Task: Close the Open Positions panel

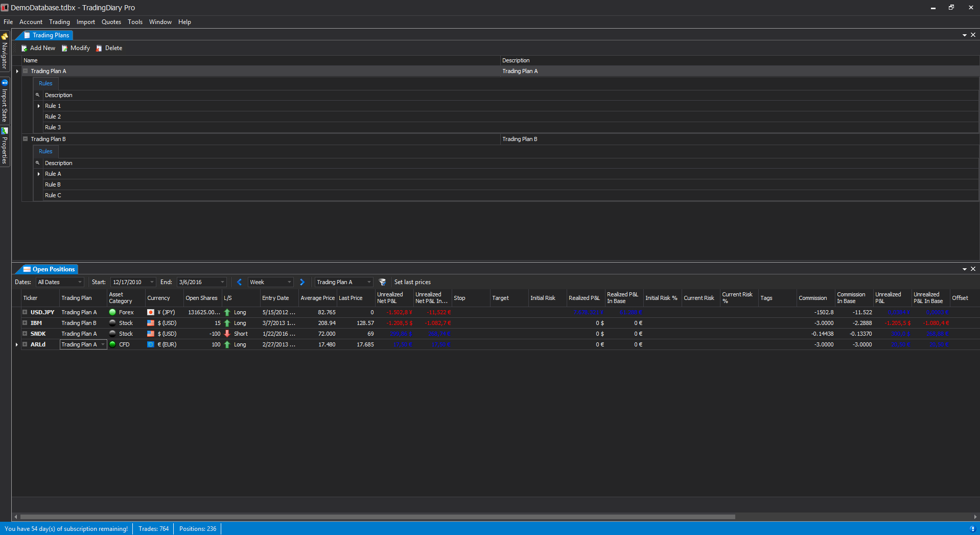Action: 973,269
